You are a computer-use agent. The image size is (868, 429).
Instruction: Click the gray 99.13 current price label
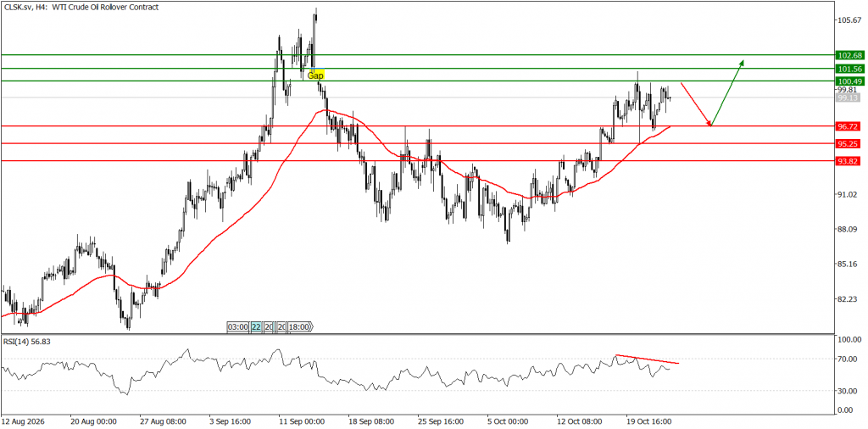848,97
